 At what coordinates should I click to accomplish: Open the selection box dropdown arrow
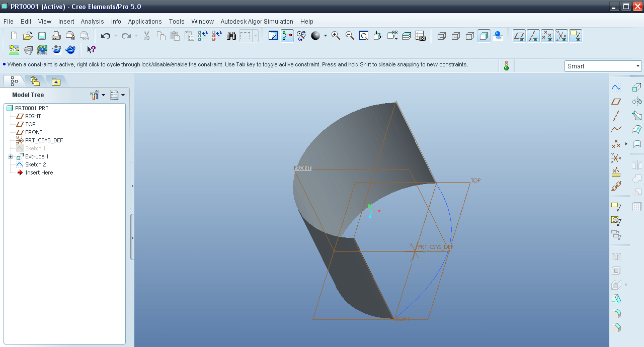(x=256, y=36)
